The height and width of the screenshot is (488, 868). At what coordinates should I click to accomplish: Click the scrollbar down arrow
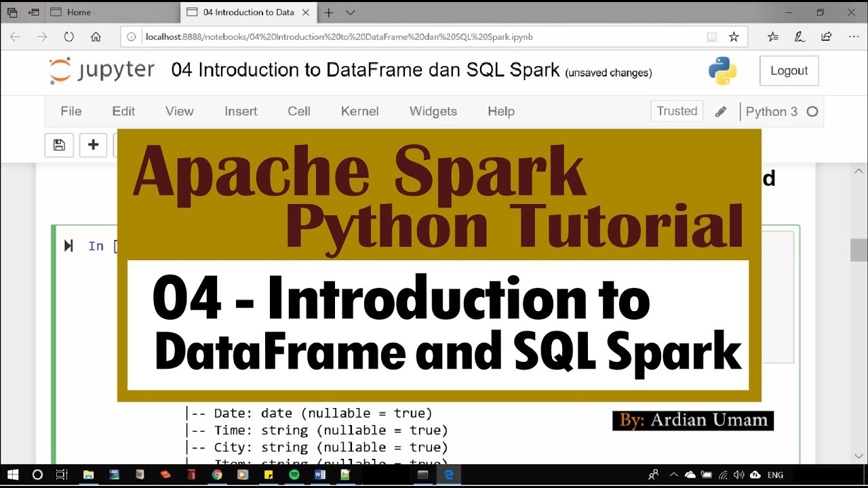click(859, 456)
